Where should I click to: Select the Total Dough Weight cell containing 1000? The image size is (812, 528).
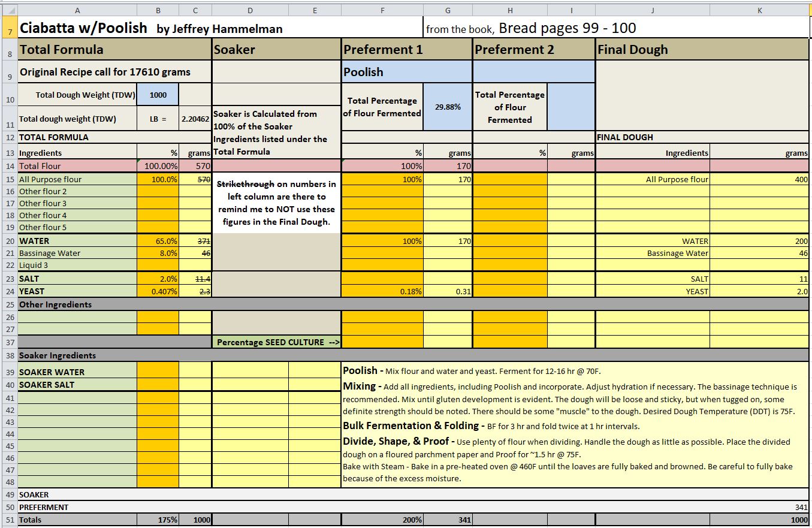coord(158,95)
